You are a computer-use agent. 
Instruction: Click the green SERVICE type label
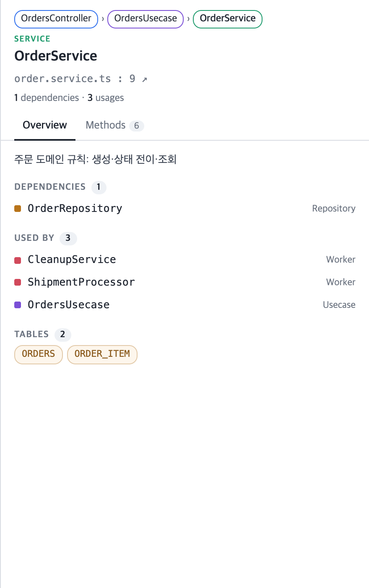click(x=32, y=39)
